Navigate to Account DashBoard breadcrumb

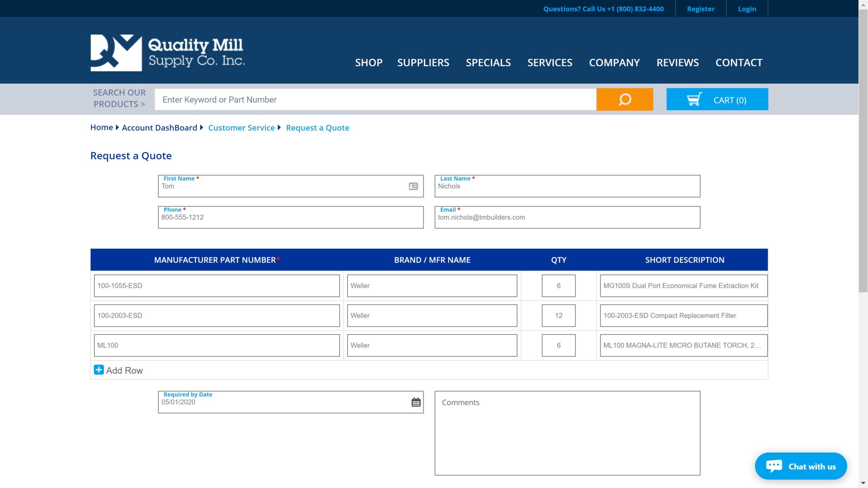click(x=159, y=128)
